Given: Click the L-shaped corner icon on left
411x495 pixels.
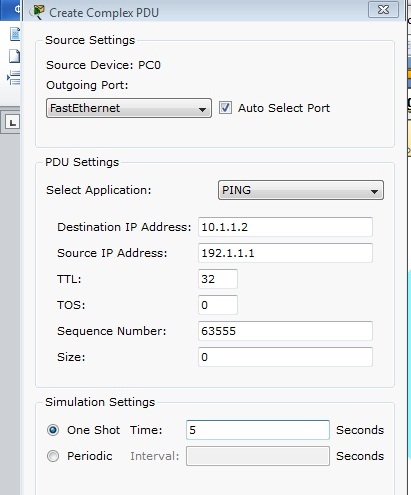Looking at the screenshot, I should (x=13, y=122).
